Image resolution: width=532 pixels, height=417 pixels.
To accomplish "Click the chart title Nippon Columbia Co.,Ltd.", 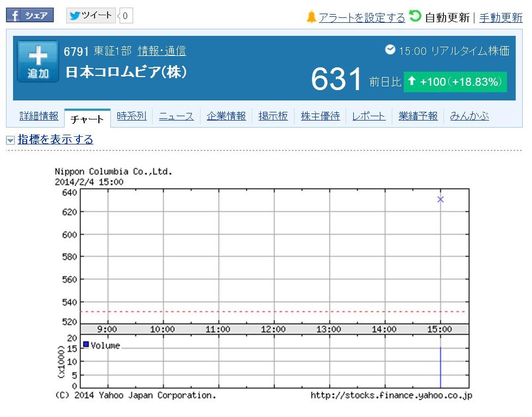I will click(x=114, y=172).
